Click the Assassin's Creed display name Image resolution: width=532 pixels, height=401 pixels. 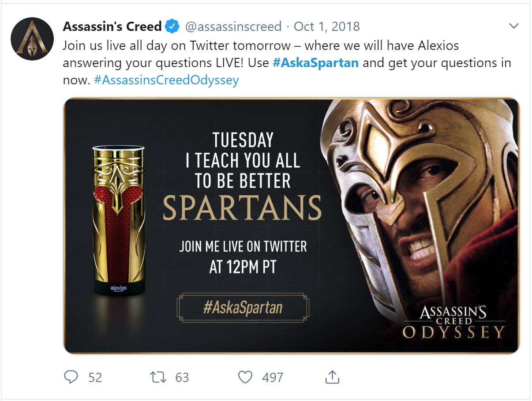coord(112,26)
